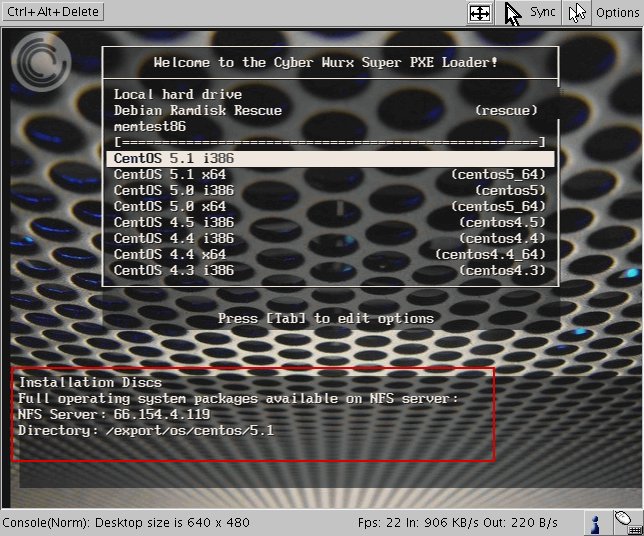Click the info icon in status bar
644x536 pixels.
[595, 524]
